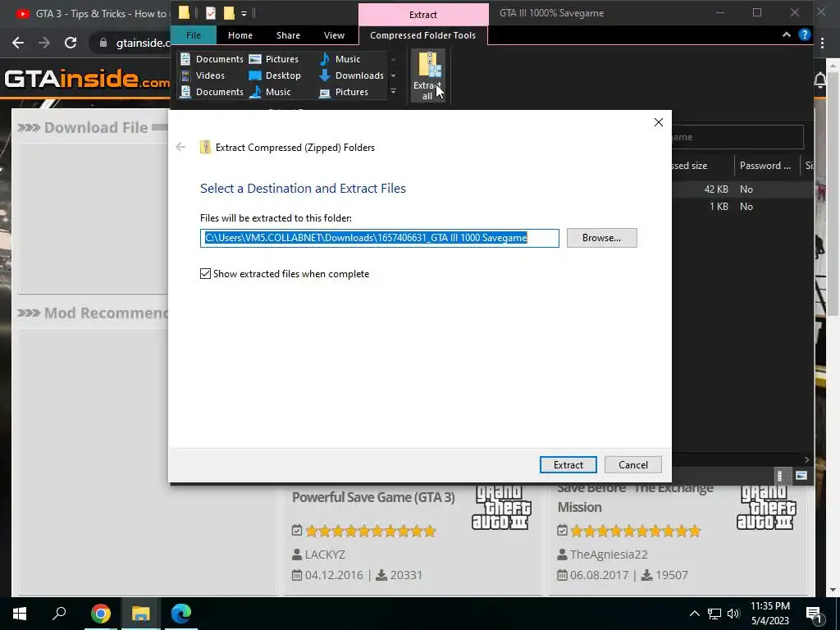Uncheck Show extracted files when complete
The width and height of the screenshot is (840, 630).
tap(205, 274)
